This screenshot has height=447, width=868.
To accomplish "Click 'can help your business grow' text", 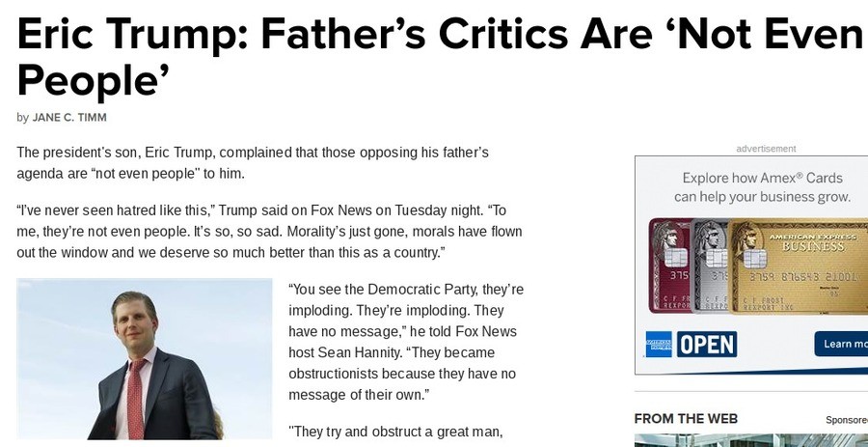I will tap(762, 197).
